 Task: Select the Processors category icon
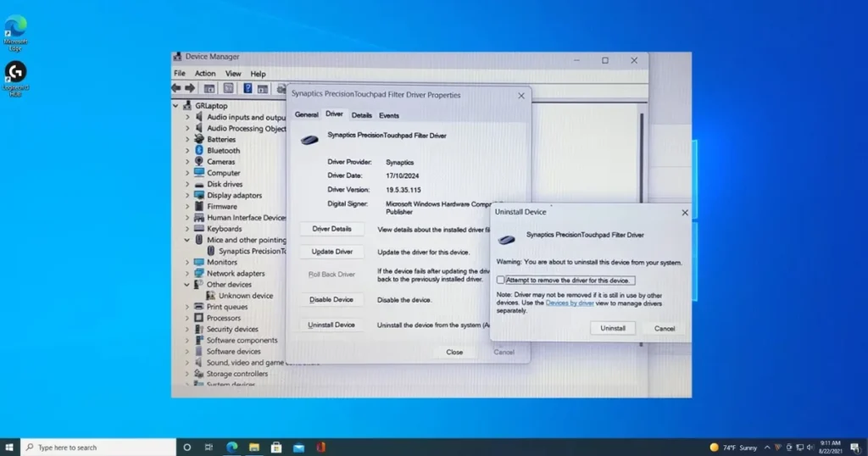[x=199, y=318]
